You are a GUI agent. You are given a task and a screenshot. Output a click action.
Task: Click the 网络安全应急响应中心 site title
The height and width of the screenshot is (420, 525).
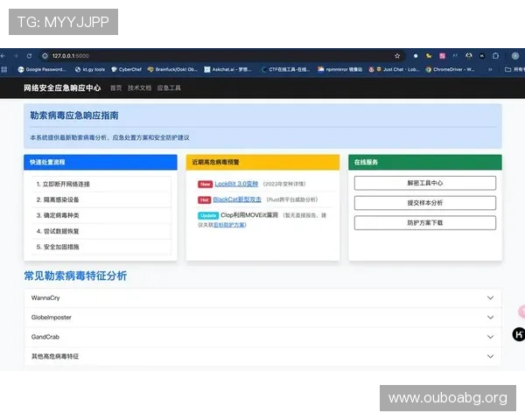[x=62, y=87]
